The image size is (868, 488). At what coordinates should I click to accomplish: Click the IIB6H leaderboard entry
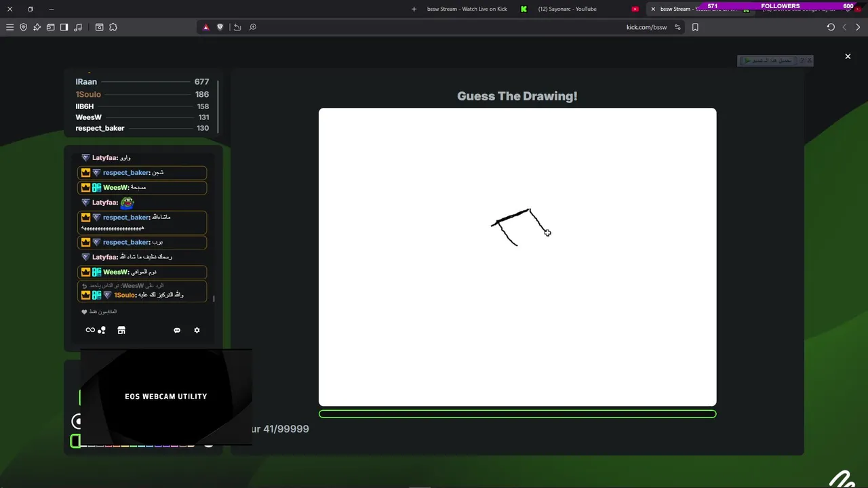142,106
